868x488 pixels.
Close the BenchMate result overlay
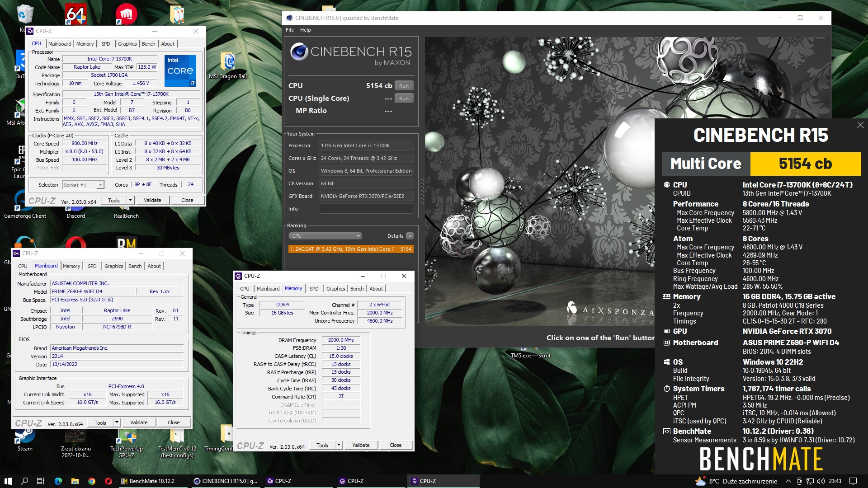(860, 125)
